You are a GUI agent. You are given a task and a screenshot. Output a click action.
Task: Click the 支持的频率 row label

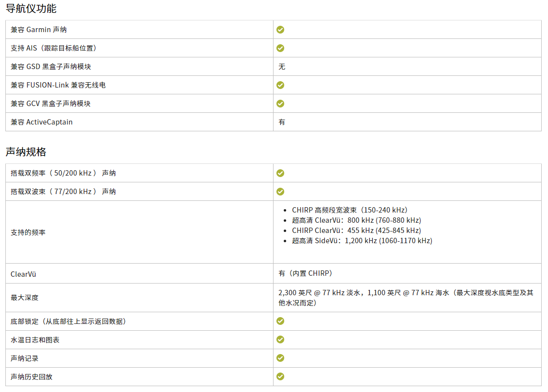(x=28, y=232)
